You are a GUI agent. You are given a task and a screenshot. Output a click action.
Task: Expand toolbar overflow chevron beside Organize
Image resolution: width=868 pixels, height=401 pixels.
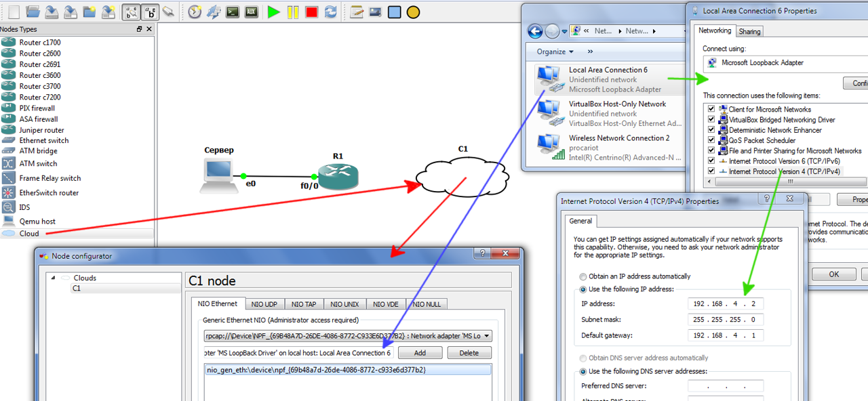coord(590,51)
